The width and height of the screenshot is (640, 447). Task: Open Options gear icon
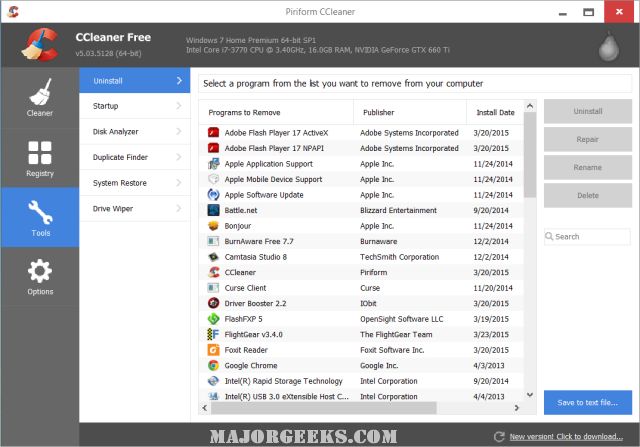click(40, 271)
